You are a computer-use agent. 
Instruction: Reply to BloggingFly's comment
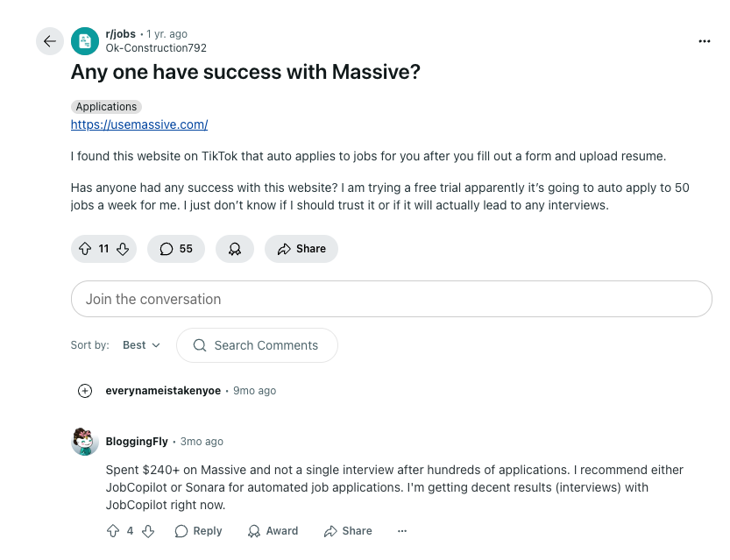(198, 531)
